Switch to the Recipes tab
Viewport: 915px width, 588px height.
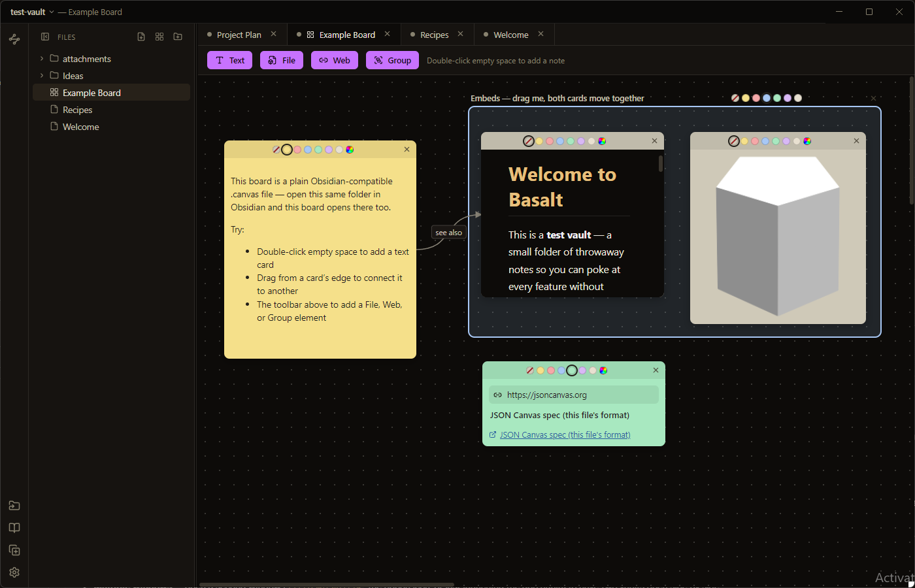(x=434, y=35)
